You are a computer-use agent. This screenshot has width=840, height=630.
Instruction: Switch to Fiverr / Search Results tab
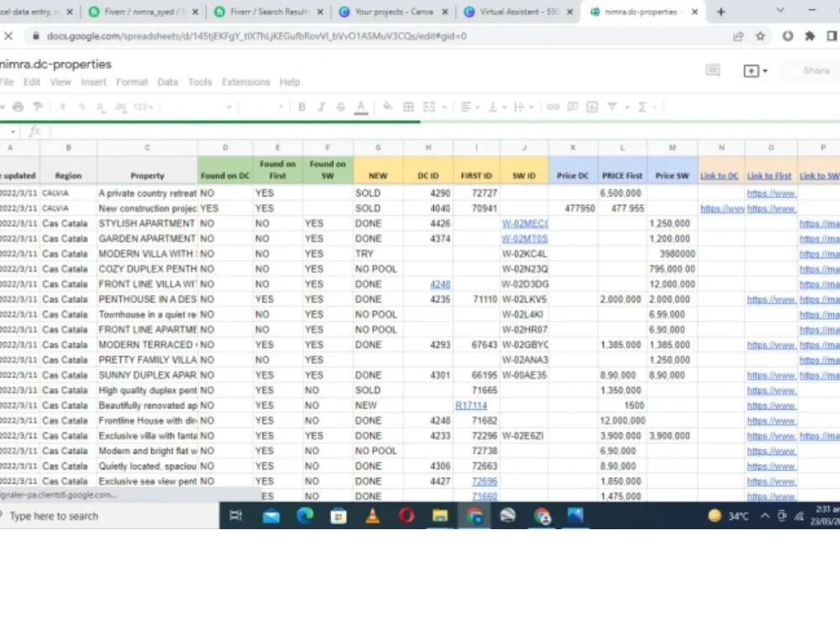coord(270,11)
